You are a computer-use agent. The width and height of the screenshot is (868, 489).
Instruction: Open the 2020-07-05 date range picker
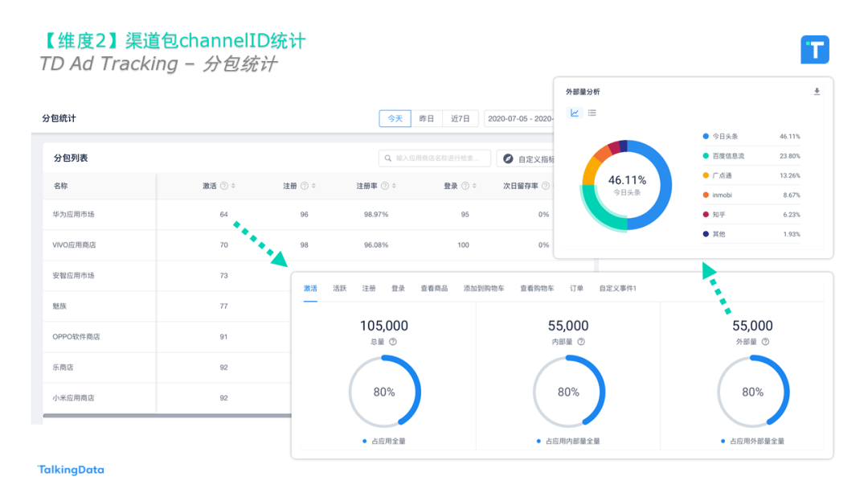pyautogui.click(x=519, y=119)
